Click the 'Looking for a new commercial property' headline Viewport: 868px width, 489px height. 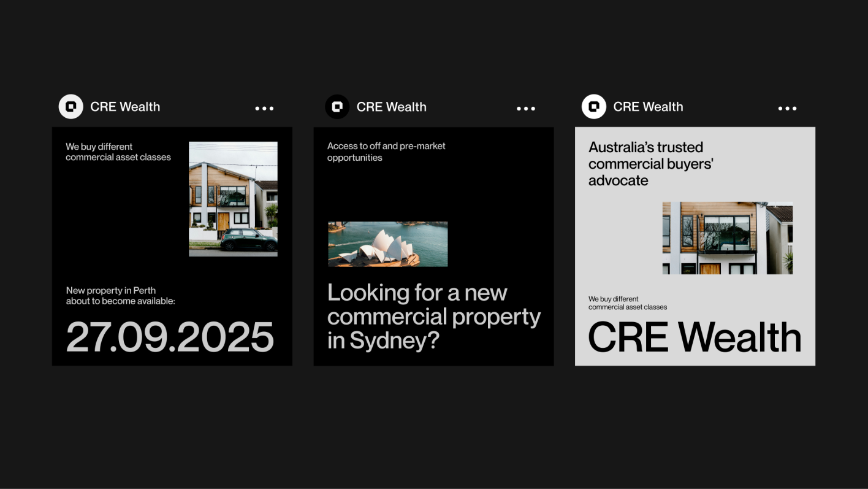pyautogui.click(x=433, y=317)
